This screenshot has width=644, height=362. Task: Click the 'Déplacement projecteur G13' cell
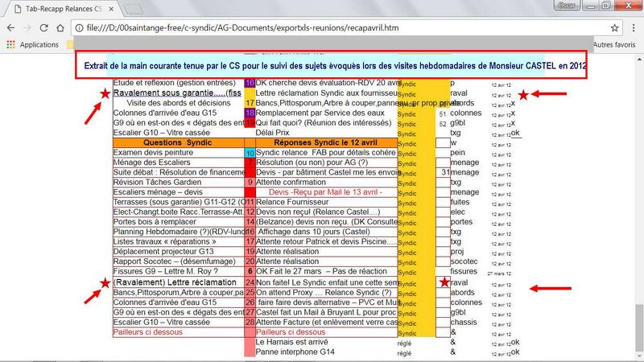pos(178,251)
